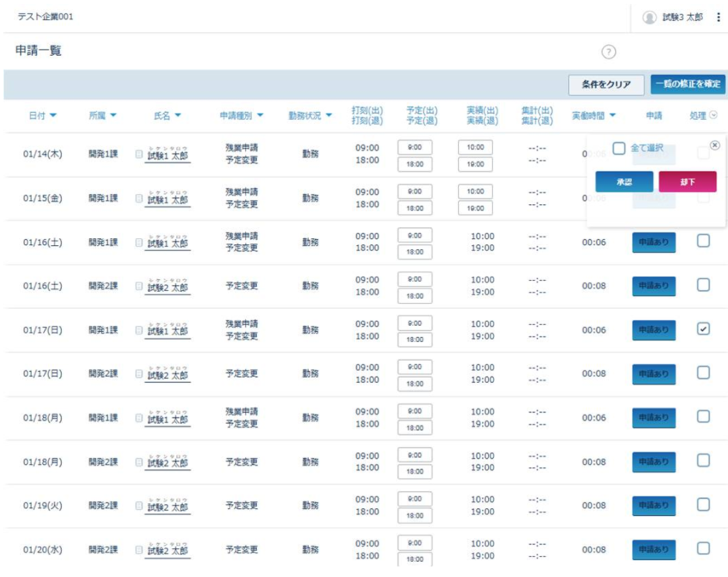Open the 試験2 太郎 name link on 01/18(月)
728x577 pixels.
168,463
